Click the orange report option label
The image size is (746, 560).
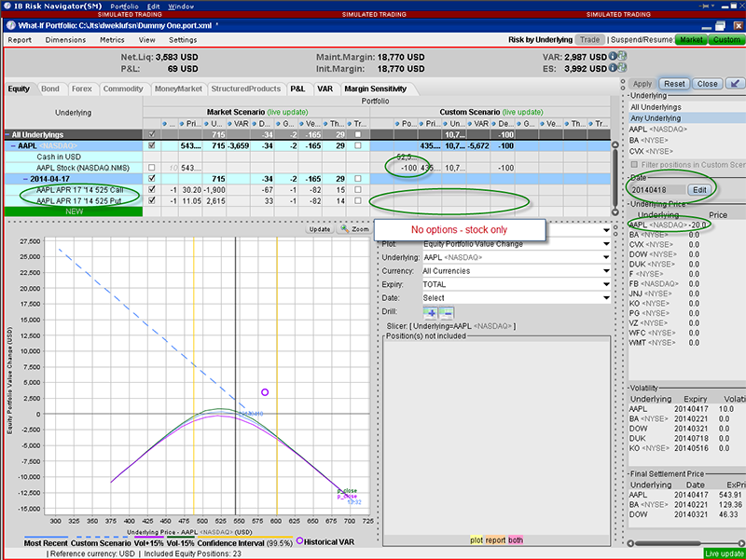click(x=495, y=540)
